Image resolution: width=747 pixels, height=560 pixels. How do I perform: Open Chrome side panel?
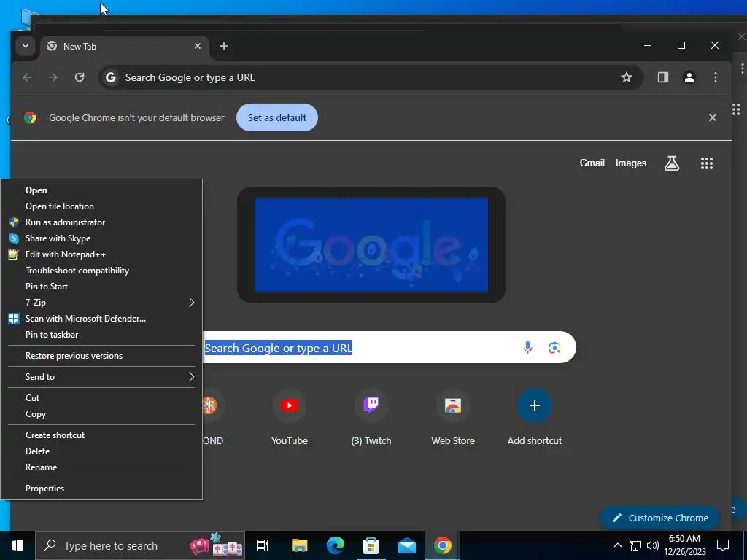tap(662, 77)
